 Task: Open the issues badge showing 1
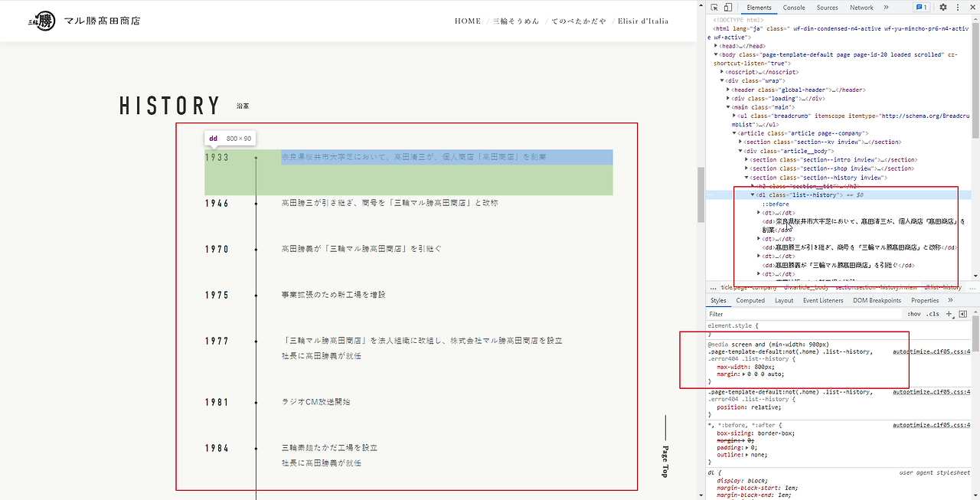coord(923,7)
